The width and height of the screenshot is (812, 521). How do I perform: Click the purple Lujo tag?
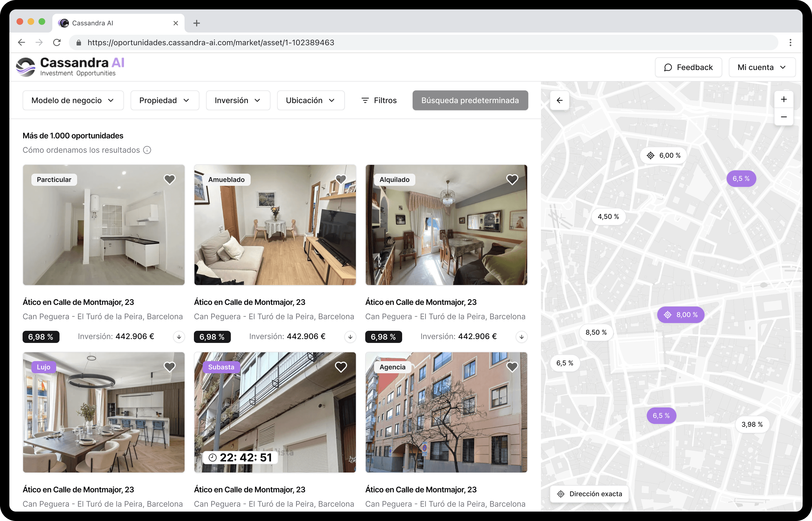44,367
